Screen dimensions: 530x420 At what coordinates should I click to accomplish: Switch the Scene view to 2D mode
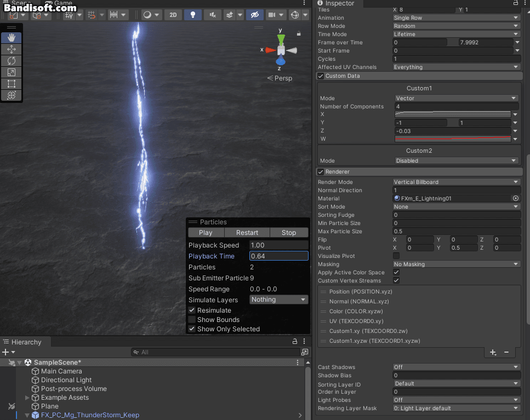173,15
